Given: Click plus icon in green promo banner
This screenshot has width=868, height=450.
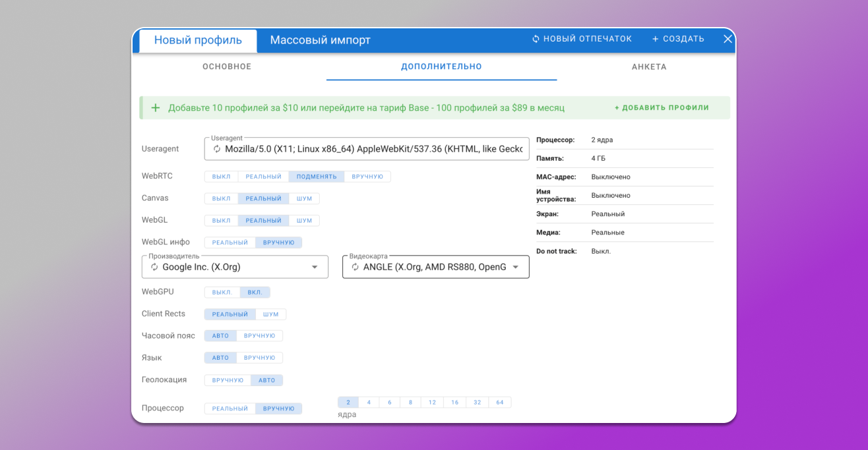Looking at the screenshot, I should pos(156,107).
